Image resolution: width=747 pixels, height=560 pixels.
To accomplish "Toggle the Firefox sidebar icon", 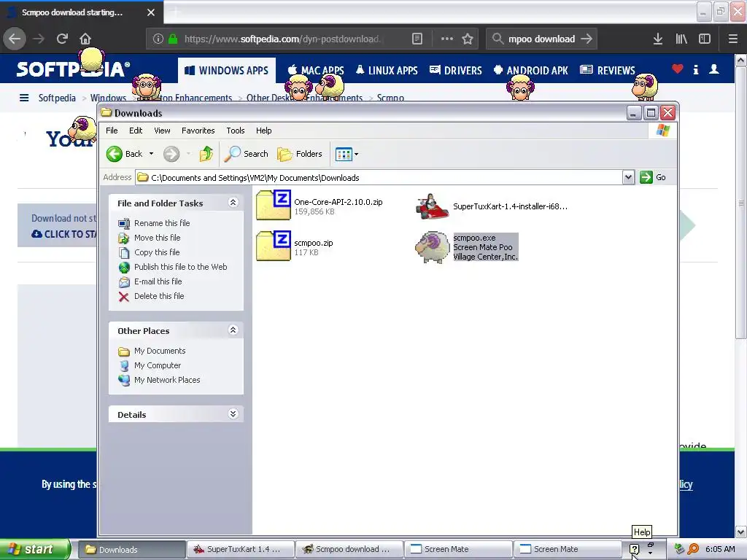I will (x=705, y=39).
